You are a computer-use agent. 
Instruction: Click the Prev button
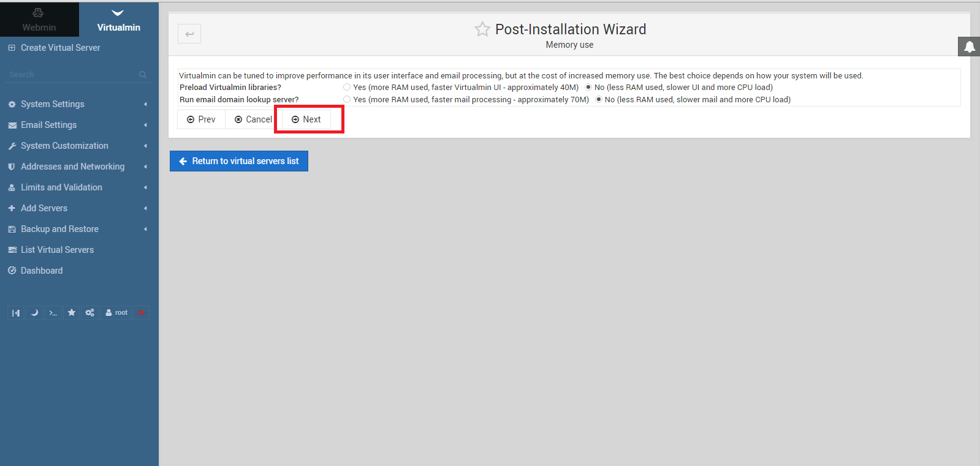pos(201,119)
